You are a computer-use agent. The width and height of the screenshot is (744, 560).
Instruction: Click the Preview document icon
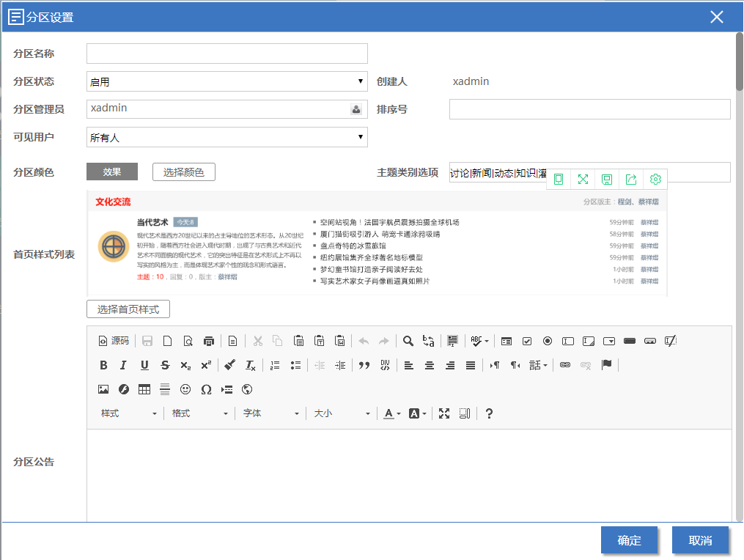point(188,341)
